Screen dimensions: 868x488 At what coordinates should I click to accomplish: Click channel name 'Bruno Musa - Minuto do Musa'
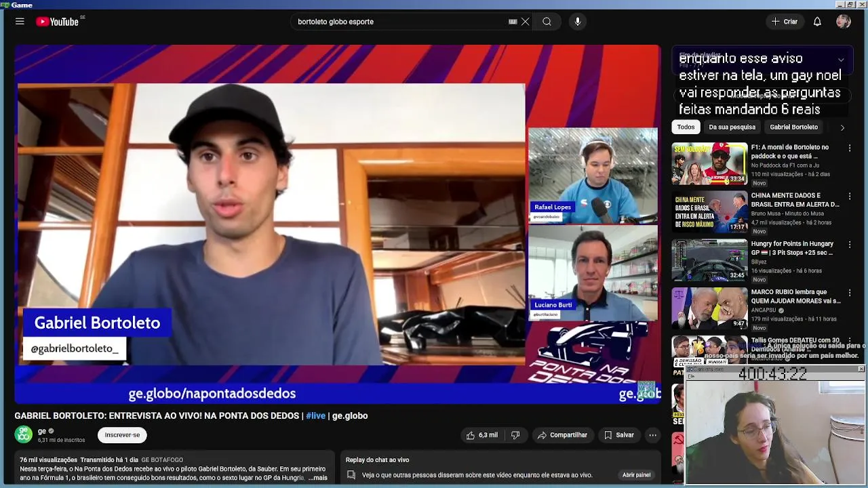click(x=787, y=213)
